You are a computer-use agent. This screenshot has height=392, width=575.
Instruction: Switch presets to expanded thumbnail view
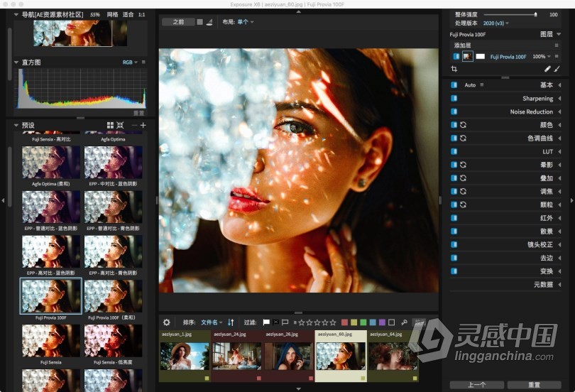(x=120, y=126)
